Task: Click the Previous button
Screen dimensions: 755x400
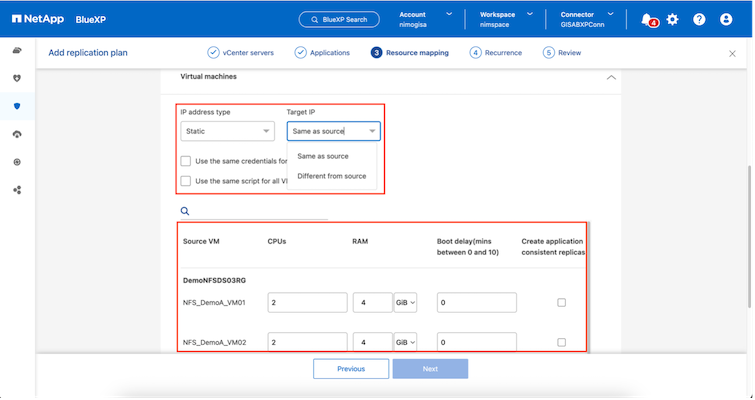Action: (x=350, y=369)
